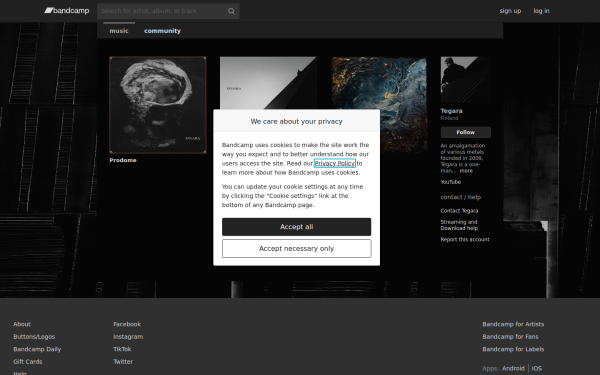Open the Gift Cards footer link
The image size is (600, 375).
click(28, 362)
